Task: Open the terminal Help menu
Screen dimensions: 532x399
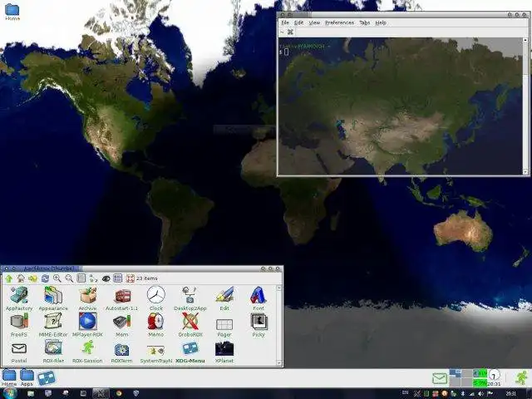Action: coord(381,22)
